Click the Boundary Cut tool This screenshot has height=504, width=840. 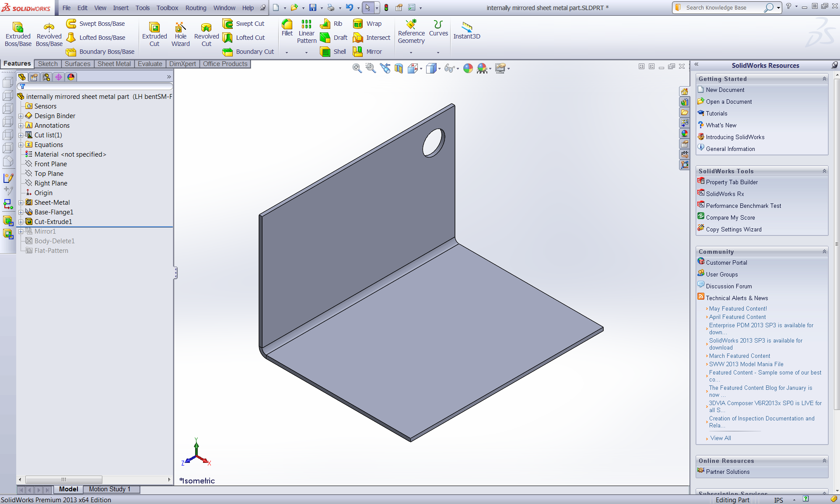[x=248, y=52]
